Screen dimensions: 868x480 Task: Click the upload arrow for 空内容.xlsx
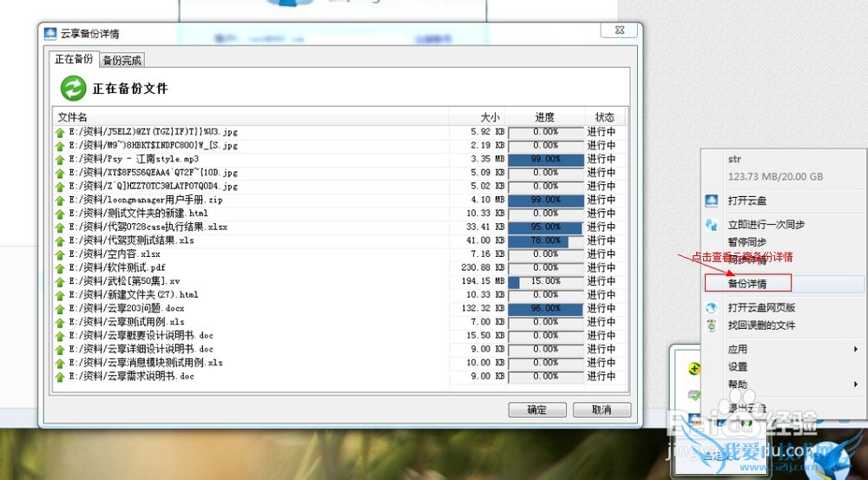(x=60, y=254)
